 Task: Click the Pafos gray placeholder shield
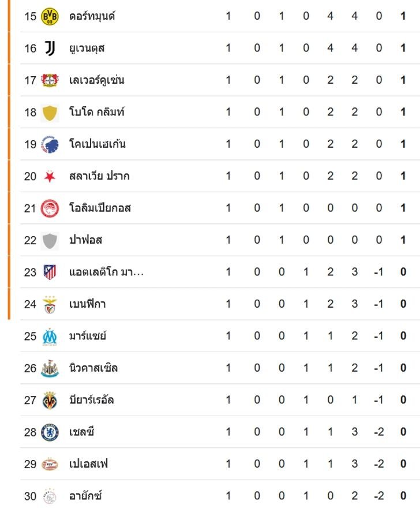50,240
